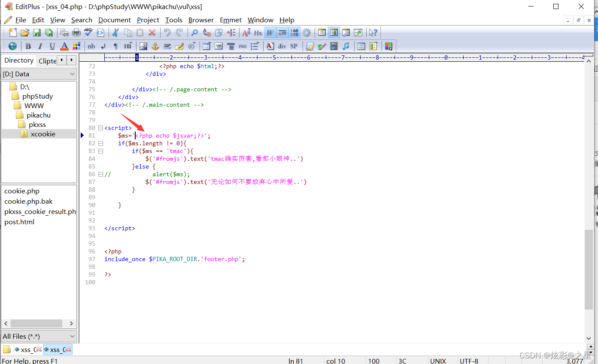Open Find with the magnifier icon
Screen dimensions: 598x364
click(194, 33)
